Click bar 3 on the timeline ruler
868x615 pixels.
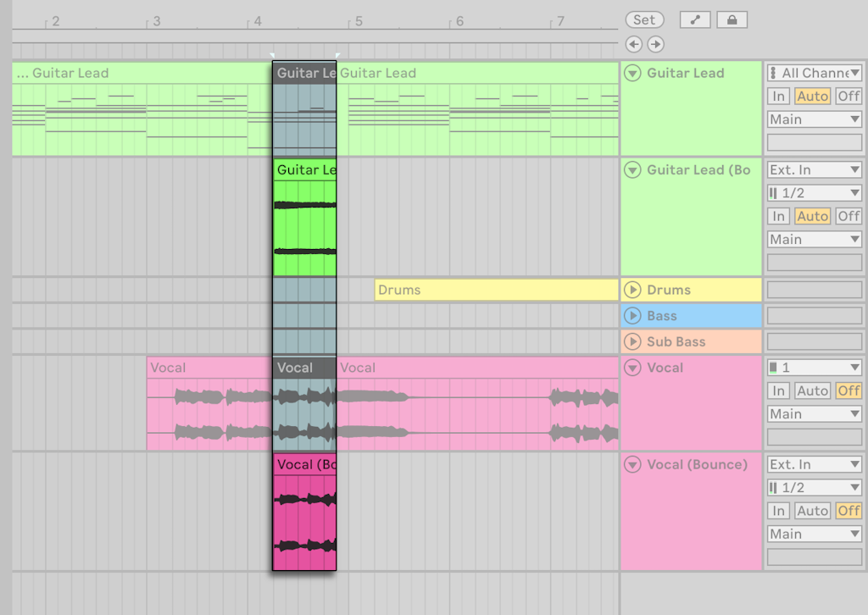coord(157,21)
